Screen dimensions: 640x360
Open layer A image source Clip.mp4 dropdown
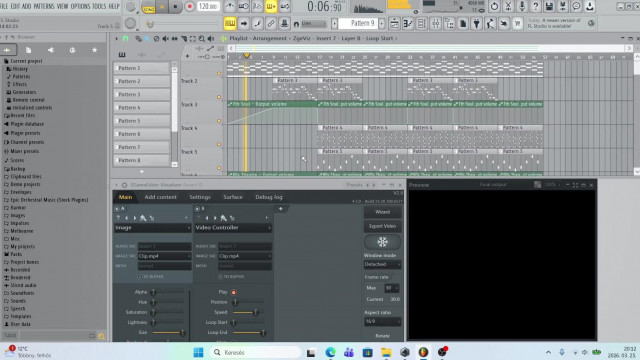164,256
